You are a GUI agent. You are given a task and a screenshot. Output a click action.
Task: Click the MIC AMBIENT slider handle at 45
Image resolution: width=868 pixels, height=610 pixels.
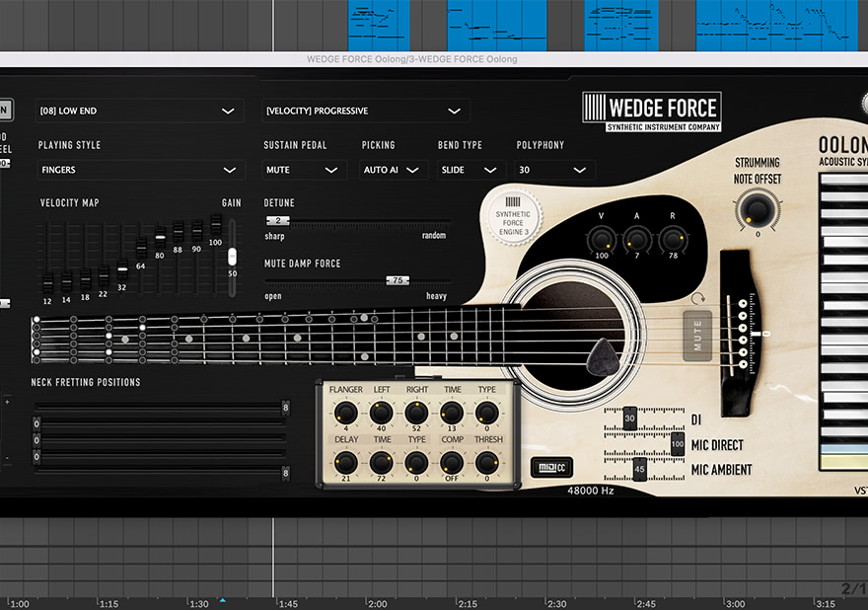tap(640, 469)
